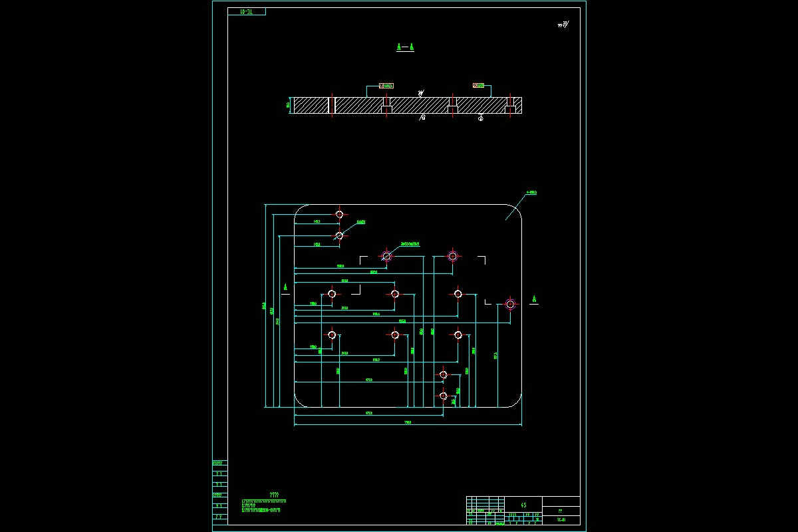This screenshot has height=532, width=798.
Task: Click the 4-R corner radius leader label
Action: 531,193
